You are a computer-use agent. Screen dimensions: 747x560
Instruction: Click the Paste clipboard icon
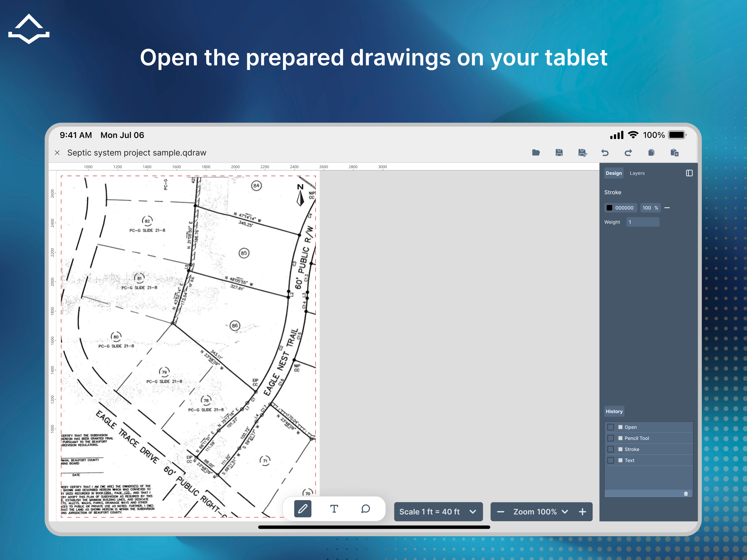[675, 153]
